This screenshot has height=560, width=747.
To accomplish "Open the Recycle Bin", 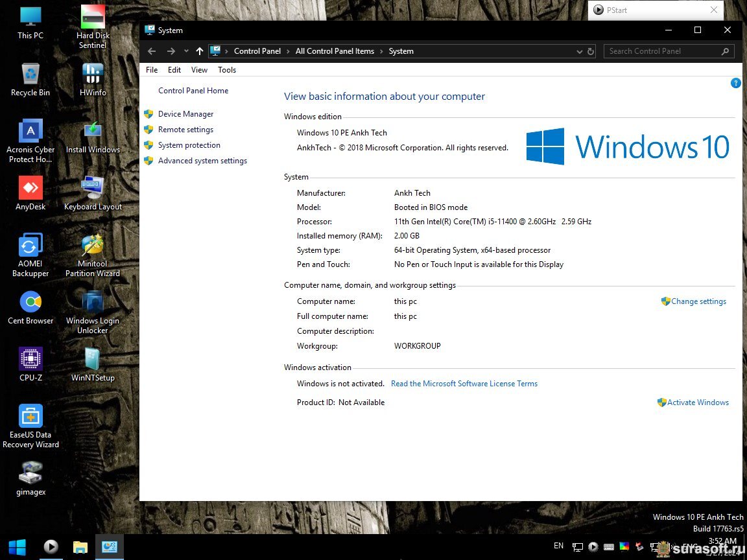I will pyautogui.click(x=30, y=79).
